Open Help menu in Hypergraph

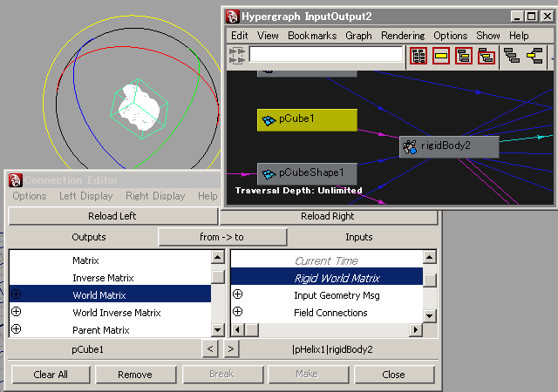click(519, 36)
